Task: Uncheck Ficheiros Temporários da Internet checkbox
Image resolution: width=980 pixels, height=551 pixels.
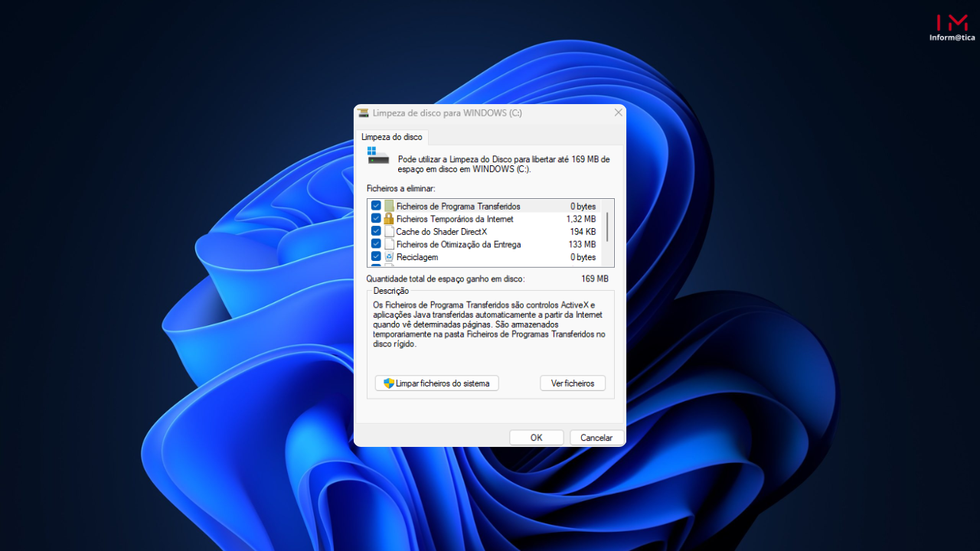Action: pyautogui.click(x=376, y=219)
